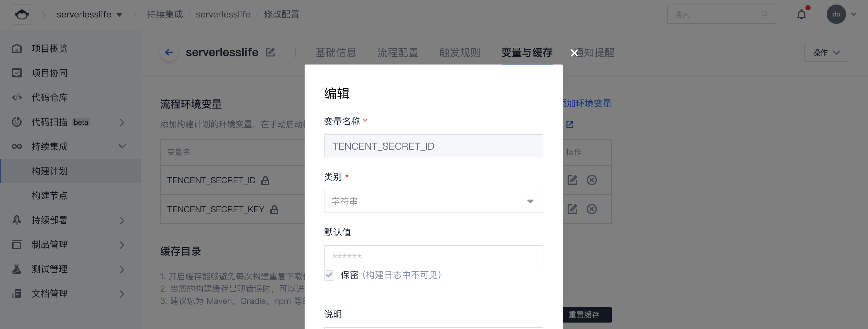This screenshot has width=868, height=329.
Task: Close the 编辑 dialog with X
Action: [x=574, y=53]
